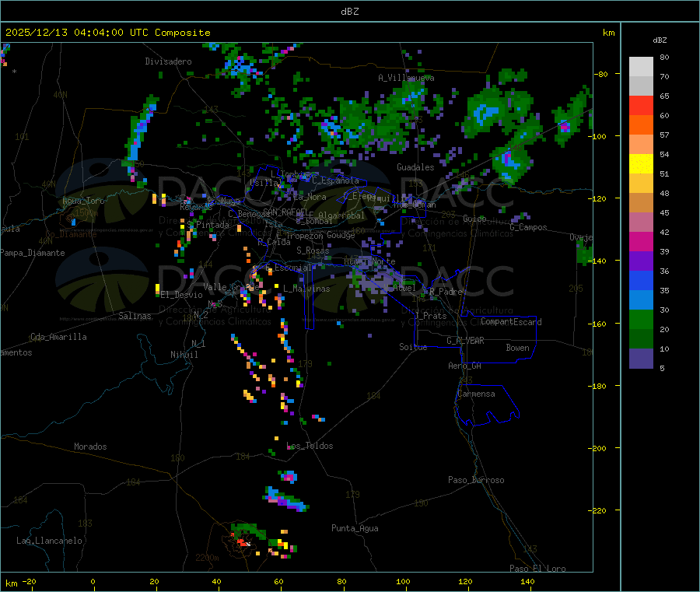
Task: Click the SAN_RAFAEL city label
Action: [x=285, y=212]
